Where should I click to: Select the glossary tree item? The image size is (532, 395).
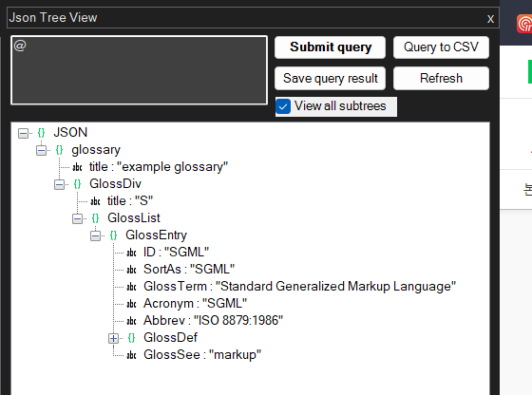(x=96, y=150)
